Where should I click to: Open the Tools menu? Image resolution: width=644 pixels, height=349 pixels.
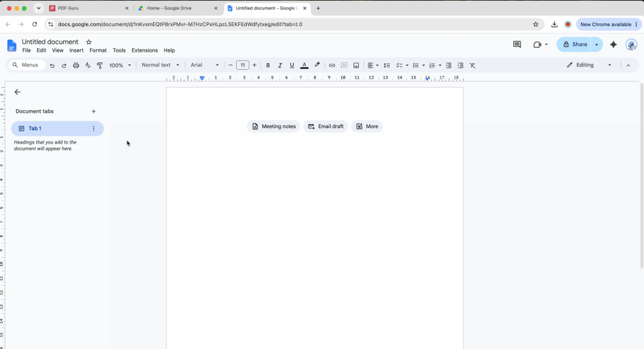point(119,50)
